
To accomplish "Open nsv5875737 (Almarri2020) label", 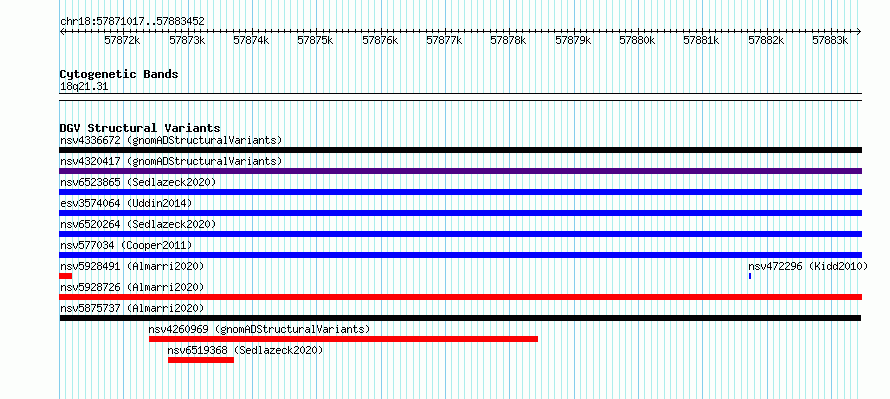I will [x=132, y=308].
